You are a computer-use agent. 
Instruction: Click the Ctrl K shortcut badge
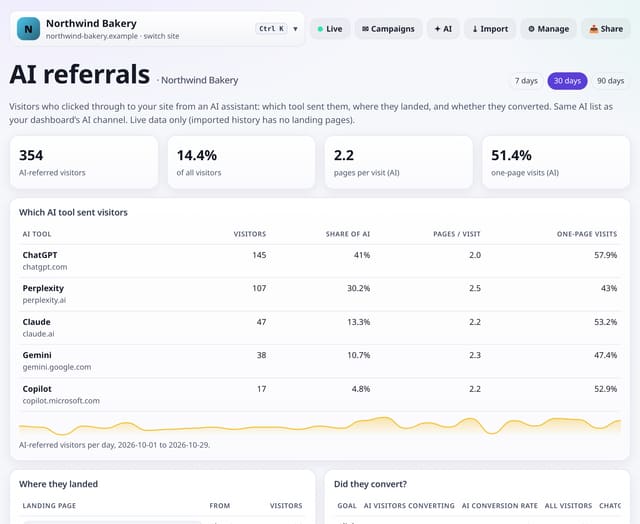pyautogui.click(x=271, y=29)
